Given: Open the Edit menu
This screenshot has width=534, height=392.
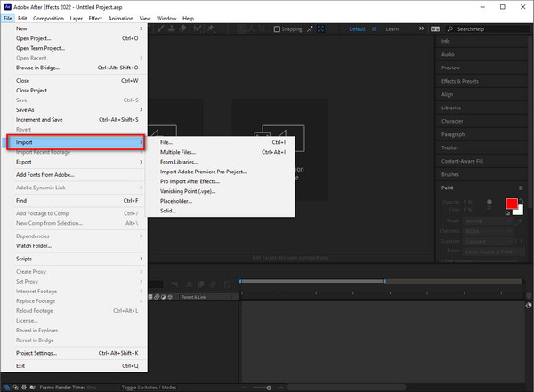Looking at the screenshot, I should tap(22, 19).
